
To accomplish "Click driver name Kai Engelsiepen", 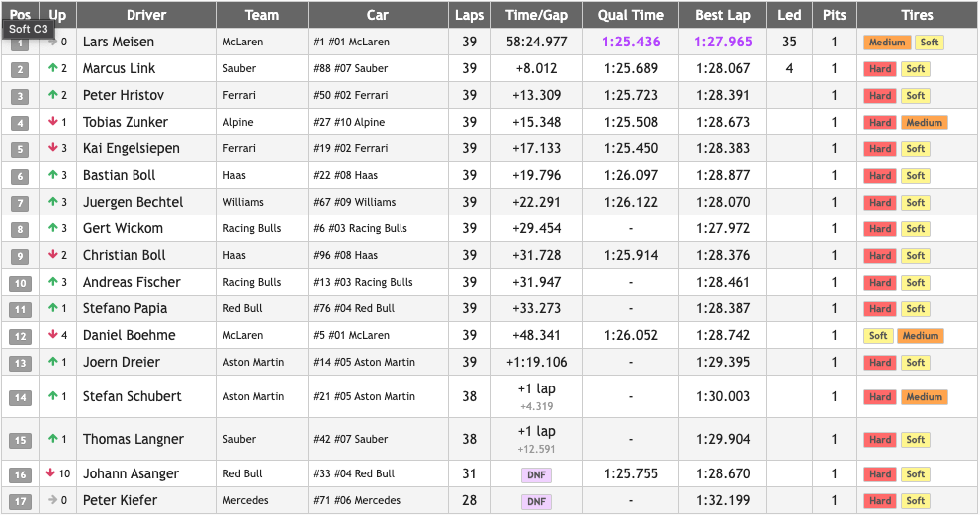I will 132,148.
